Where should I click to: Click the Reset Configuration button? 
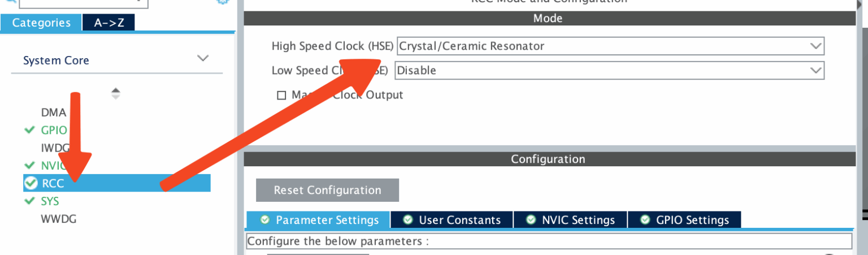click(327, 190)
